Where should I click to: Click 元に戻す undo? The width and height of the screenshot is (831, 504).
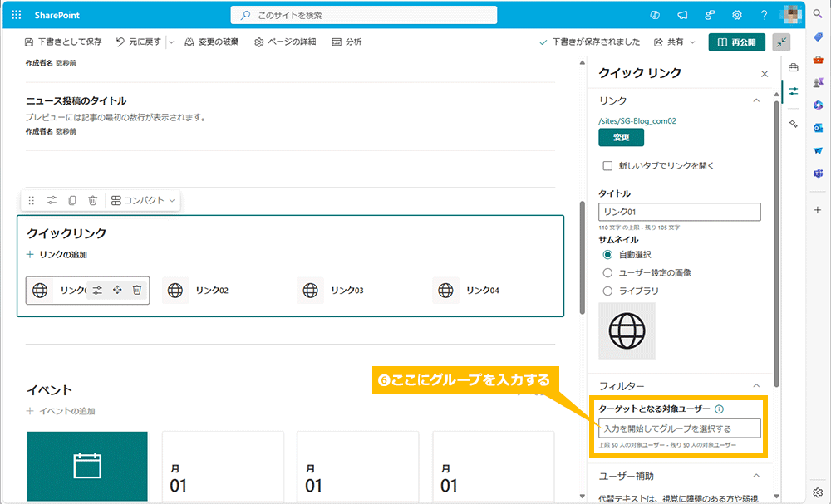(138, 42)
